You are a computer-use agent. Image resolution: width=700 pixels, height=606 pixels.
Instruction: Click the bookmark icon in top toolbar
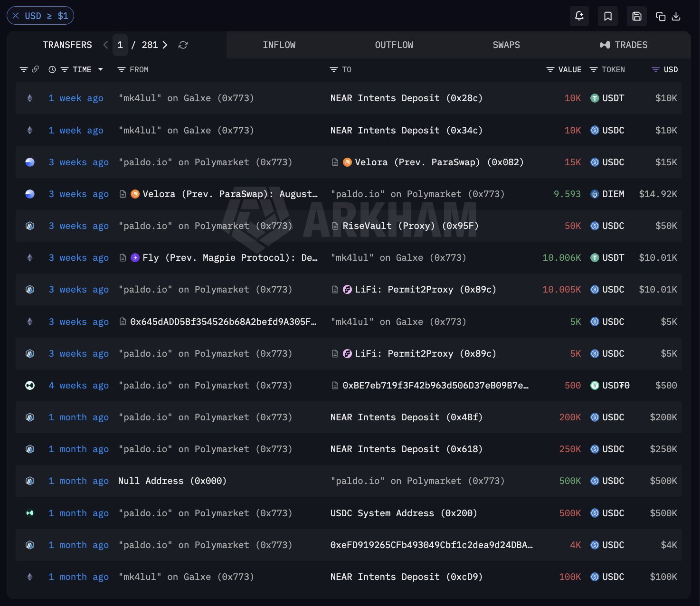(608, 16)
